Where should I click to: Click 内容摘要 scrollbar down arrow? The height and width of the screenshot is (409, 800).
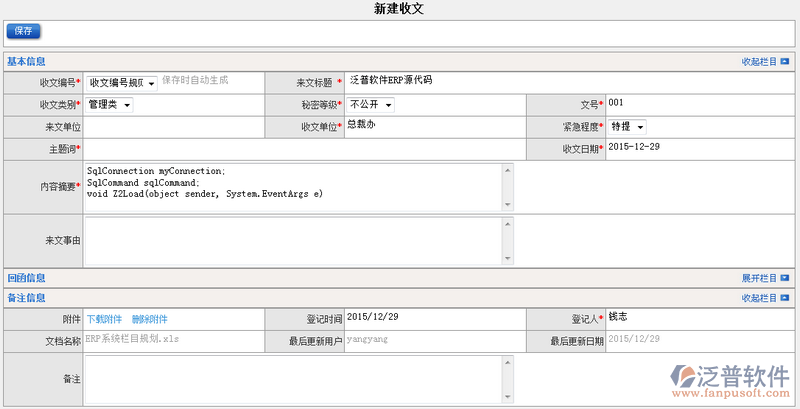pos(508,204)
